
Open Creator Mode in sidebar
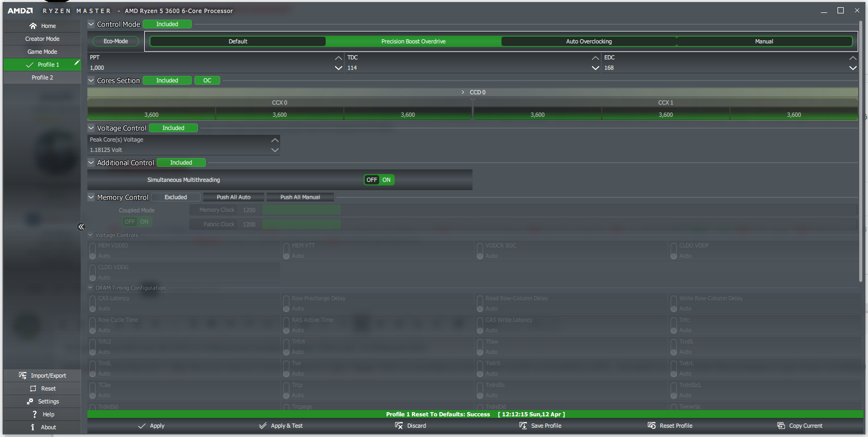[x=42, y=39]
